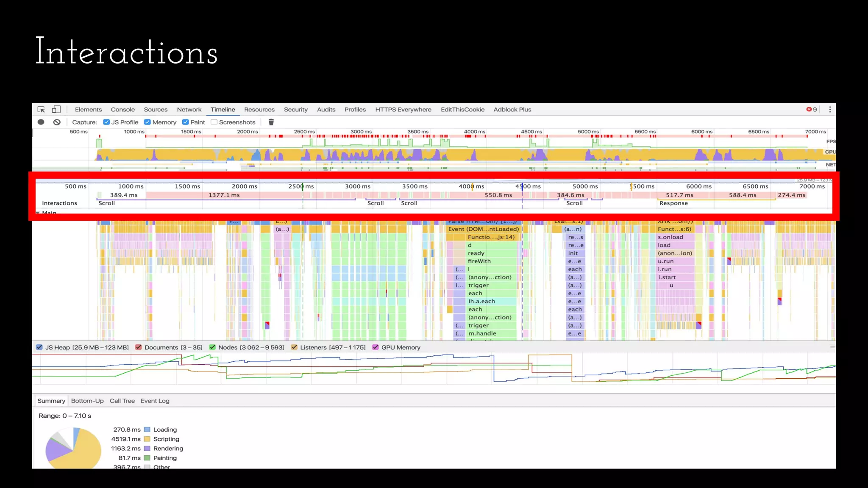
Task: Click the Event (DOM...ntLoaded) flame bar
Action: pos(483,229)
